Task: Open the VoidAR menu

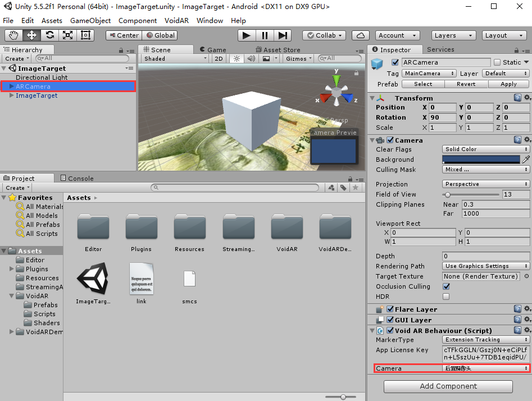Action: click(176, 21)
